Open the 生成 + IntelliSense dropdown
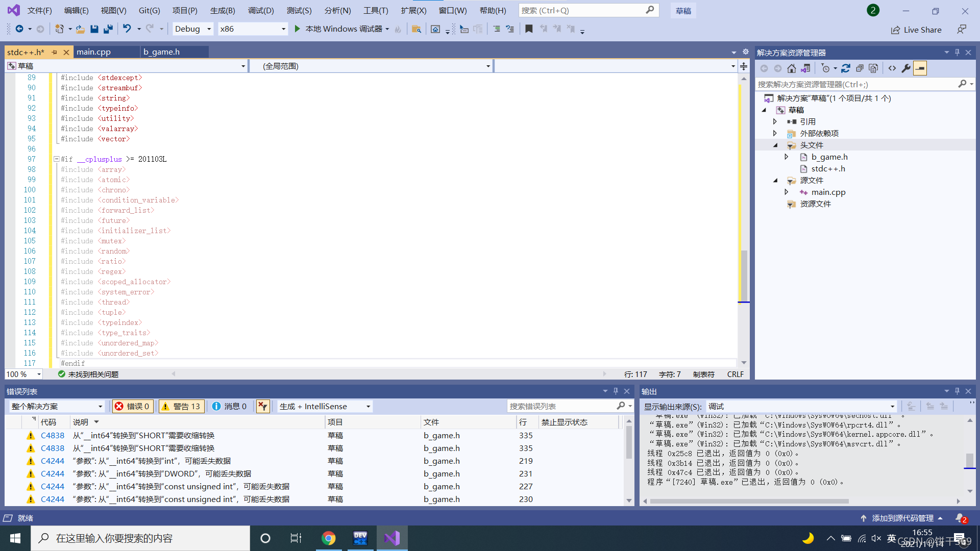 pyautogui.click(x=325, y=406)
